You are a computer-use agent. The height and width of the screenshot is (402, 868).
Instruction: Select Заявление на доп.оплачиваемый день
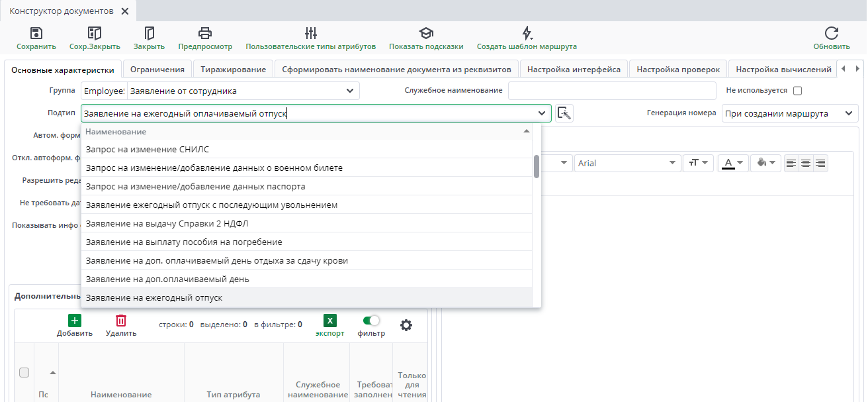tap(307, 279)
